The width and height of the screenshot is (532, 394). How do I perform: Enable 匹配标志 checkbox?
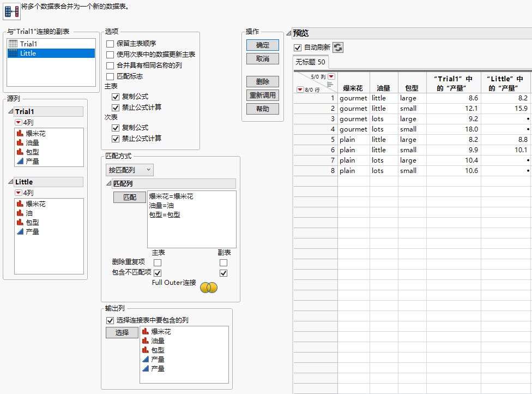(110, 76)
